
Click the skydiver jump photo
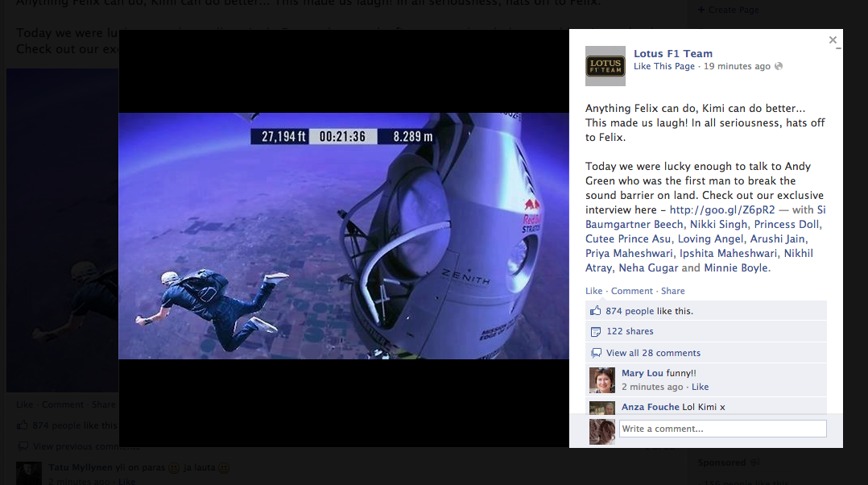[x=344, y=236]
